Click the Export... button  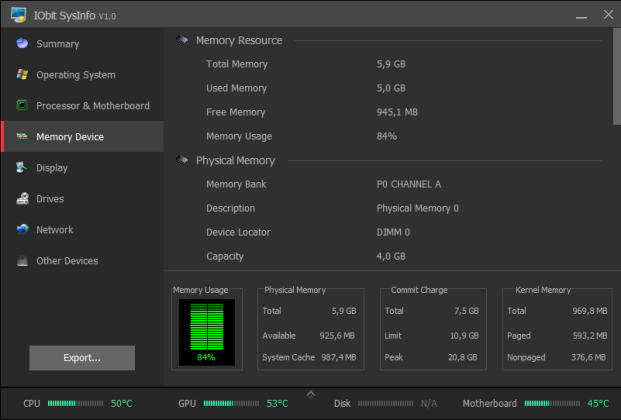coord(82,358)
